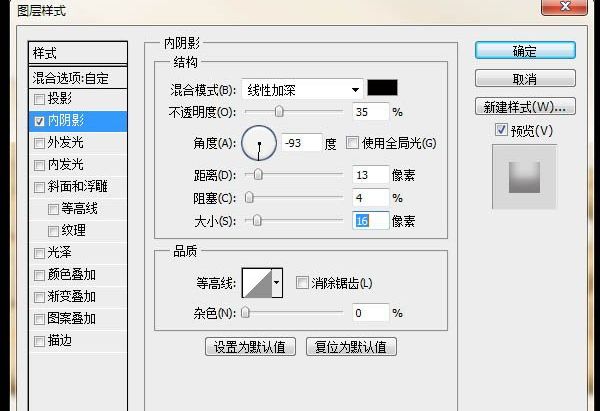Open the 等高线 contour picker arrow

tap(277, 283)
